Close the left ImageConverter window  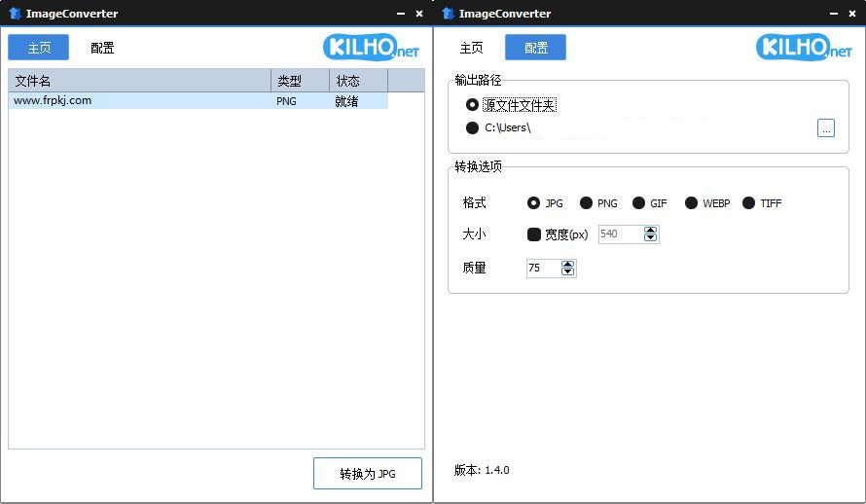click(x=419, y=14)
